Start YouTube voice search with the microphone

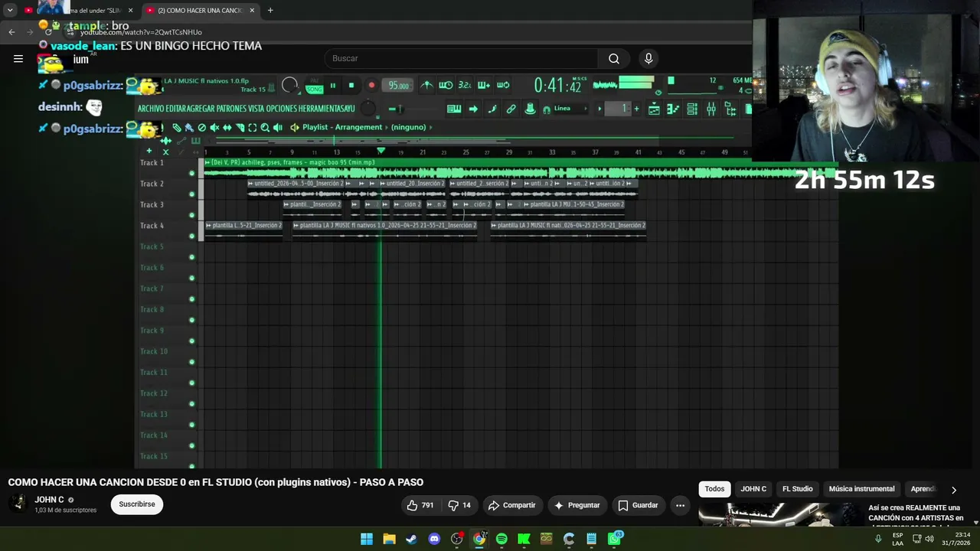(x=648, y=58)
